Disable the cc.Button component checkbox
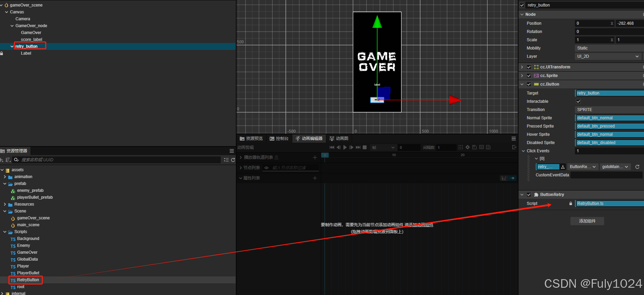 click(529, 84)
